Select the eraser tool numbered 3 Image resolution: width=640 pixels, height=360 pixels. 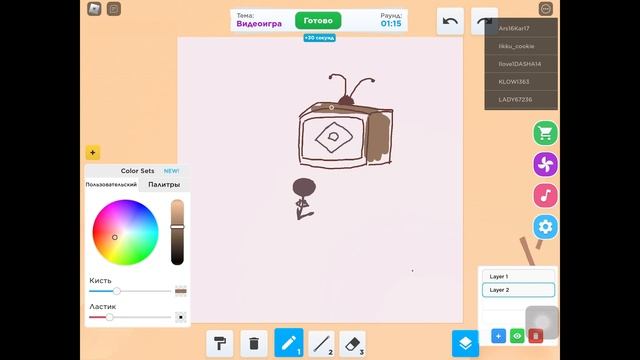pyautogui.click(x=352, y=344)
